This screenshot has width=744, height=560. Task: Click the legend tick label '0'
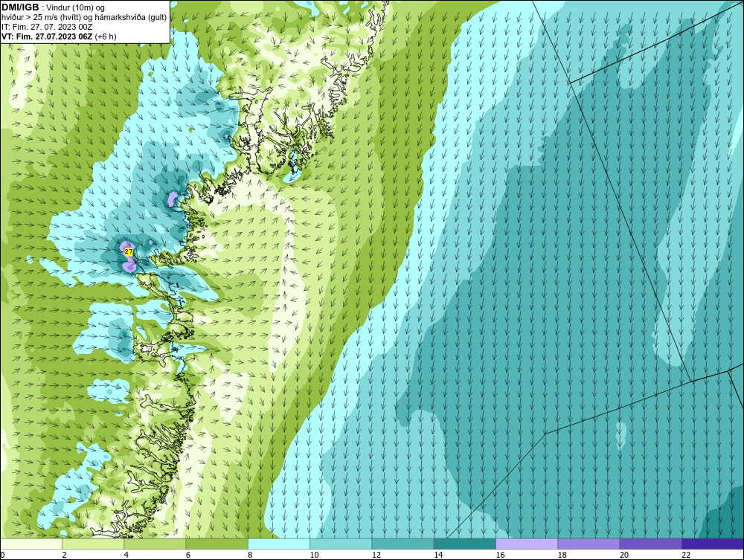(x=2, y=555)
